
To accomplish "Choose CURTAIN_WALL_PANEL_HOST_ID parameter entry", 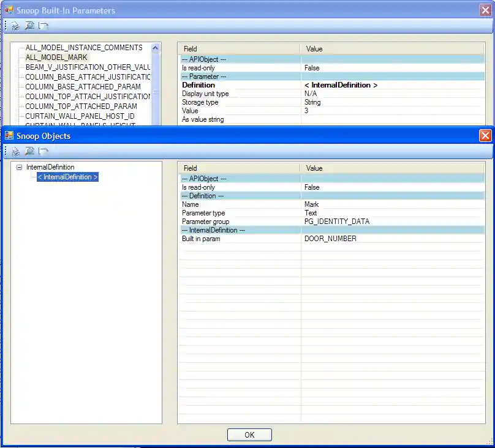I will [80, 116].
